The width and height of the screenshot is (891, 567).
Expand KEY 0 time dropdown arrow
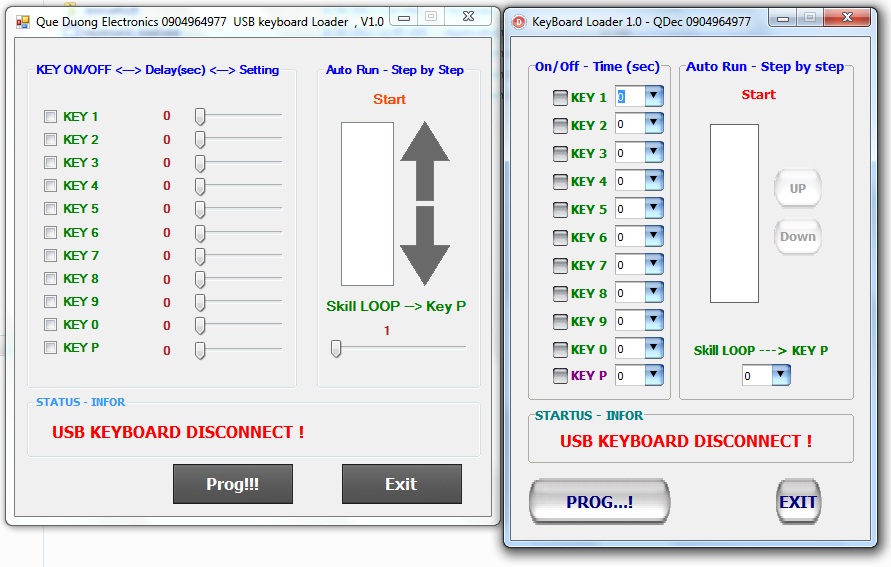pyautogui.click(x=654, y=348)
